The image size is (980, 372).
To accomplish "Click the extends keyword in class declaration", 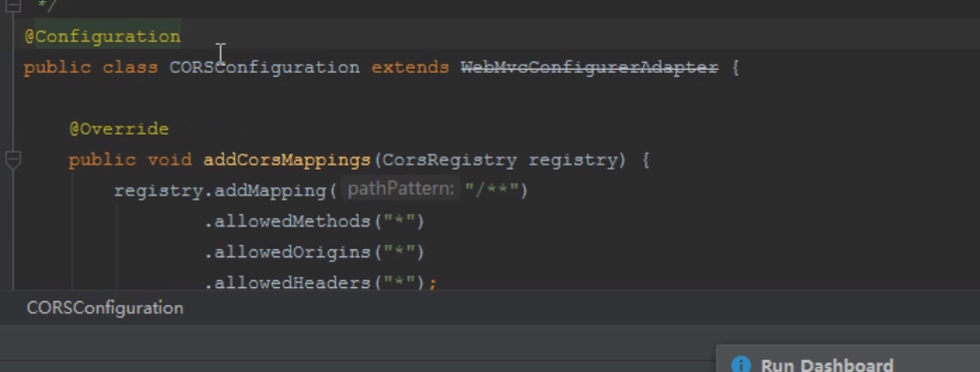I will tap(410, 67).
